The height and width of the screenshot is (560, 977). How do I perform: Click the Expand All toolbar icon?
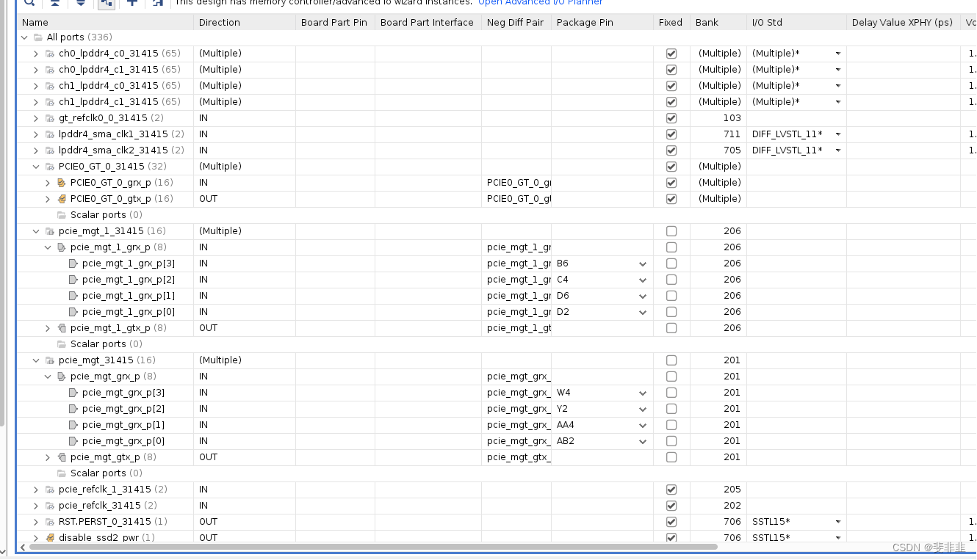(81, 3)
